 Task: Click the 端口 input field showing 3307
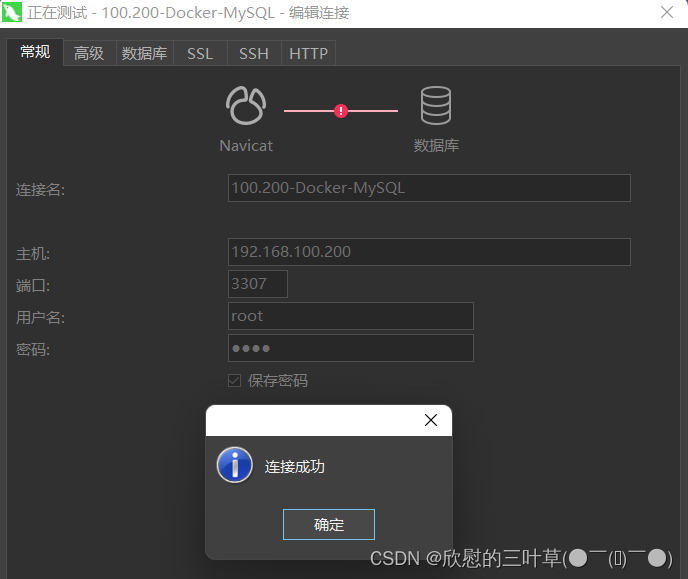pos(258,284)
